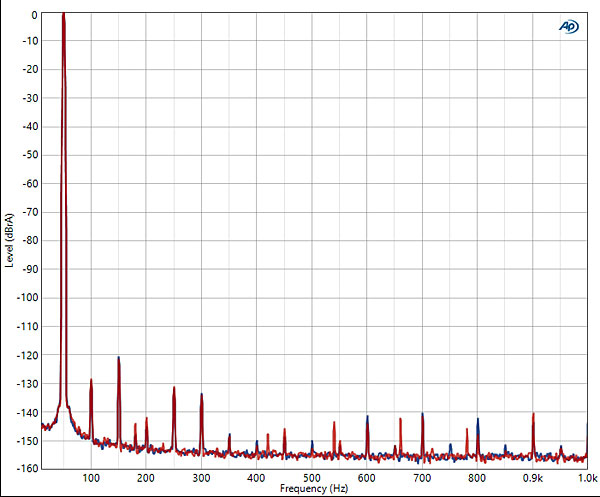
Task: Click the "-90" Level axis tick label
Action: 31,269
